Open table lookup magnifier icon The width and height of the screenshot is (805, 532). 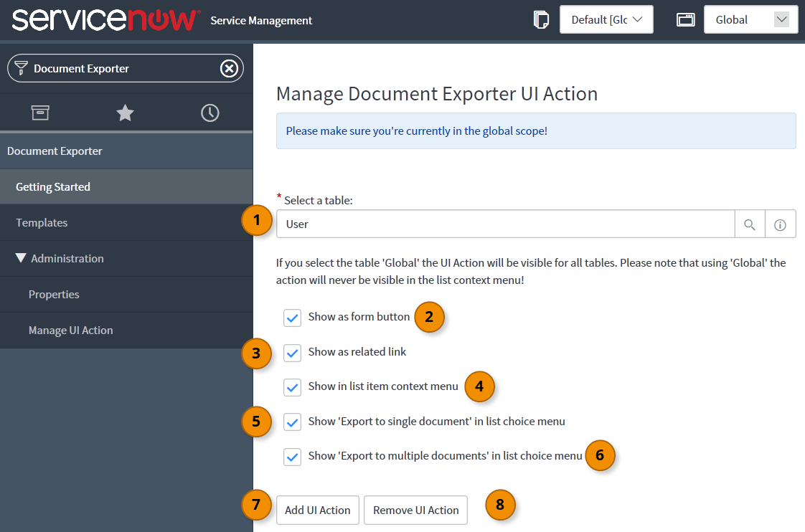pyautogui.click(x=750, y=224)
